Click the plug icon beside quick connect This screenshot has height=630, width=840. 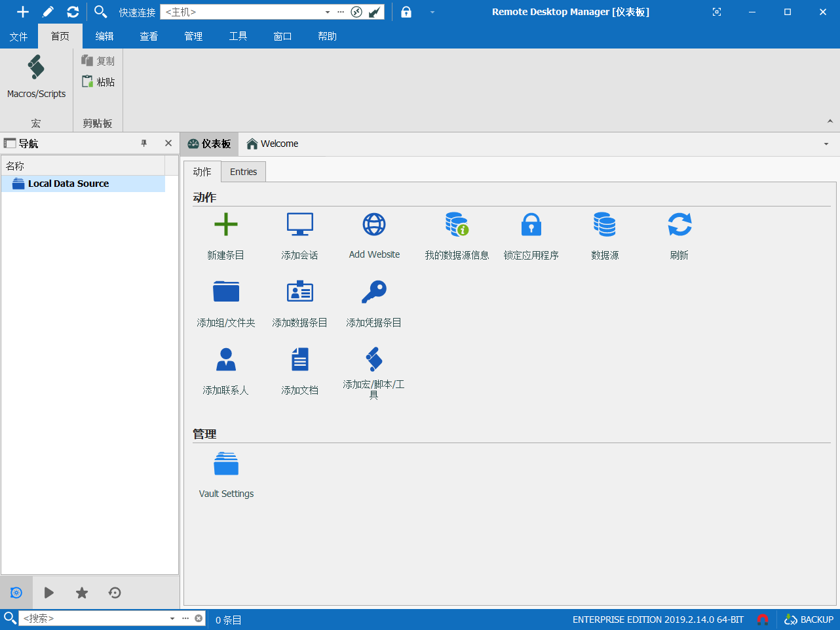coord(375,12)
